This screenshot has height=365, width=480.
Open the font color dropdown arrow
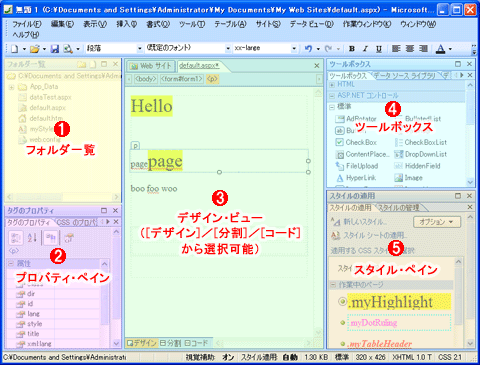click(x=450, y=49)
